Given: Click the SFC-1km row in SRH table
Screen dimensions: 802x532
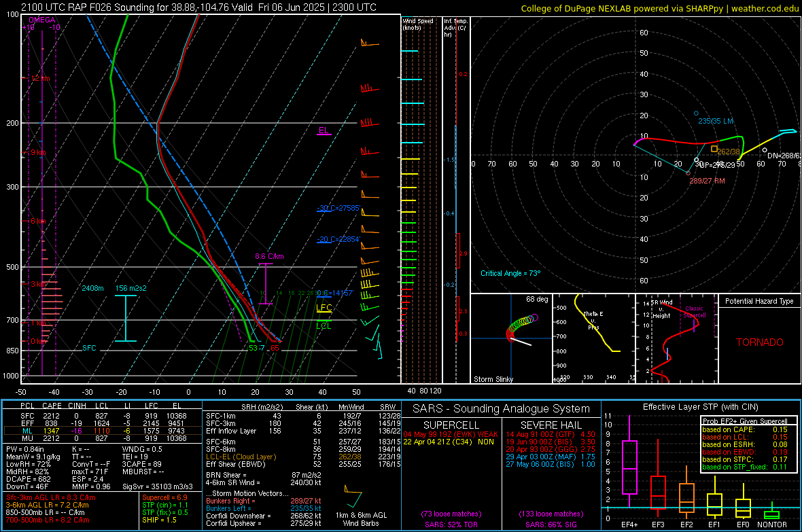Looking at the screenshot, I should pyautogui.click(x=303, y=416).
